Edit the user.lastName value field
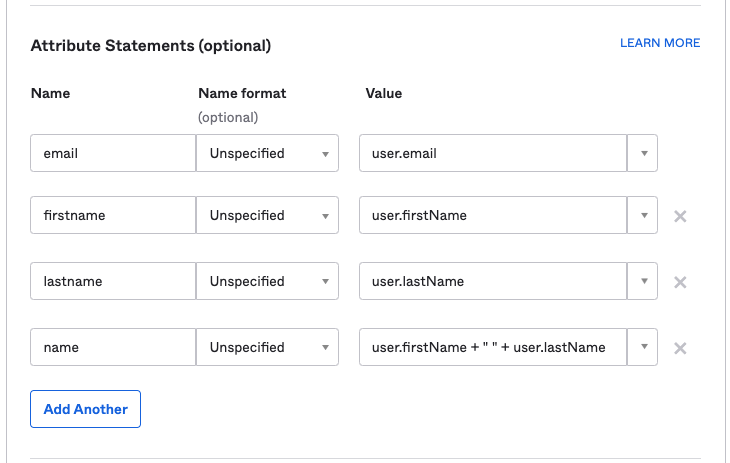This screenshot has height=463, width=730. tap(492, 282)
